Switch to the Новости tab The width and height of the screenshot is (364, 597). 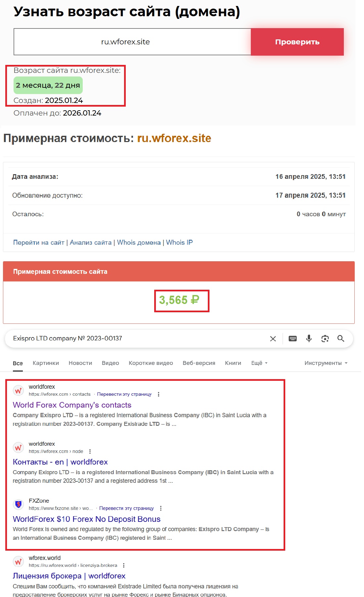pyautogui.click(x=80, y=363)
